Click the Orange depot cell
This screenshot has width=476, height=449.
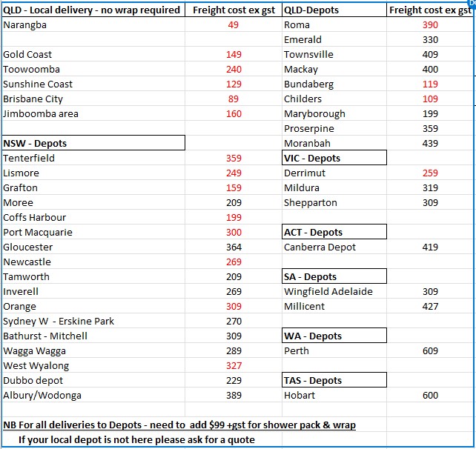(x=93, y=307)
